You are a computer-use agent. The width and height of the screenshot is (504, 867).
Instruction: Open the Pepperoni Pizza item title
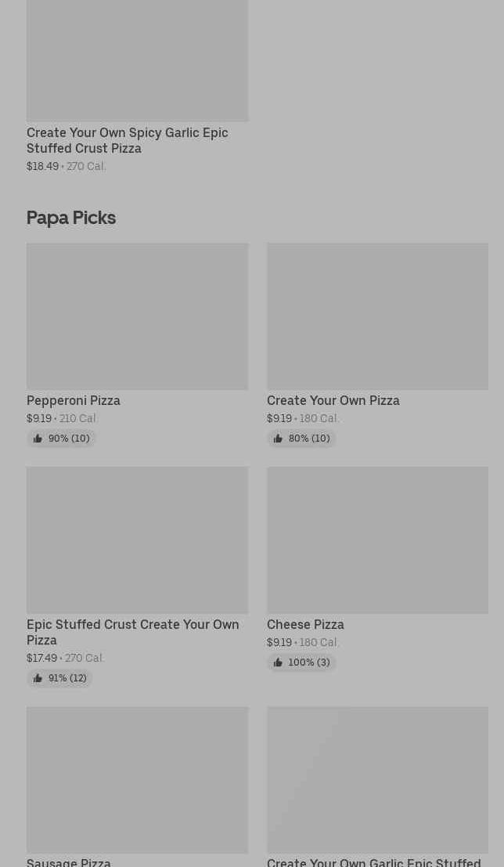[x=74, y=400]
